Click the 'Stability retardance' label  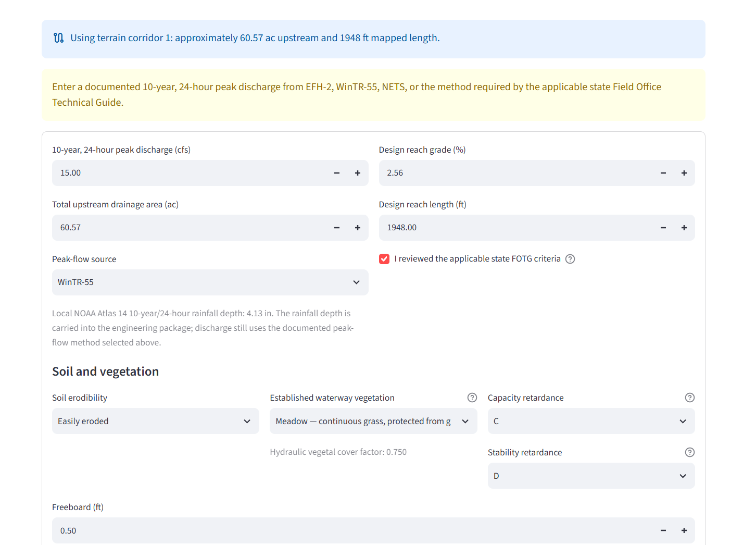[525, 452]
